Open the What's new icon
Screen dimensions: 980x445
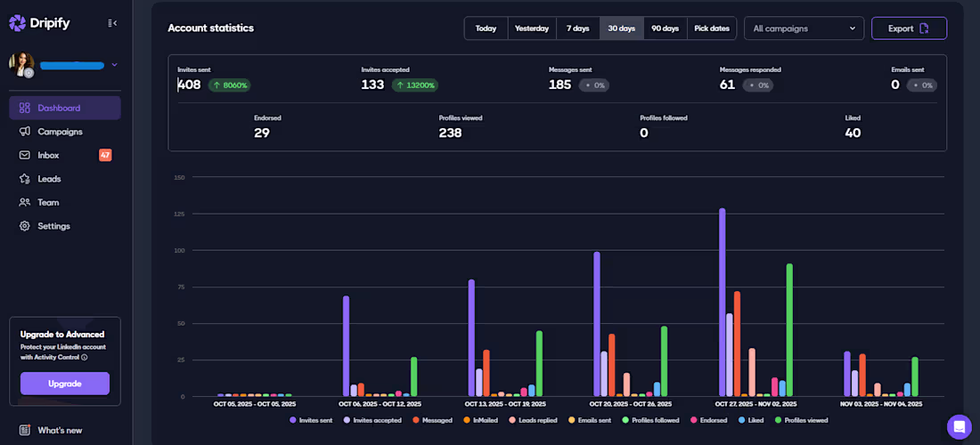[x=25, y=430]
